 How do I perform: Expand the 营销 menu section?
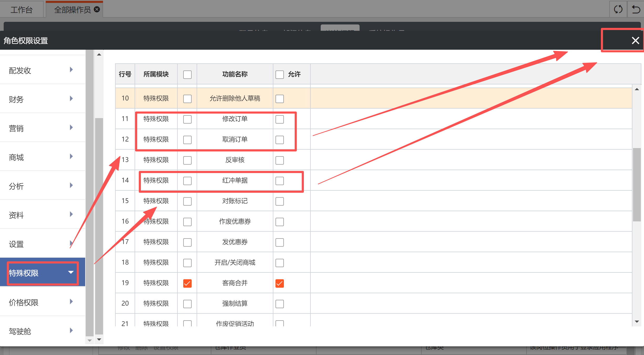43,128
